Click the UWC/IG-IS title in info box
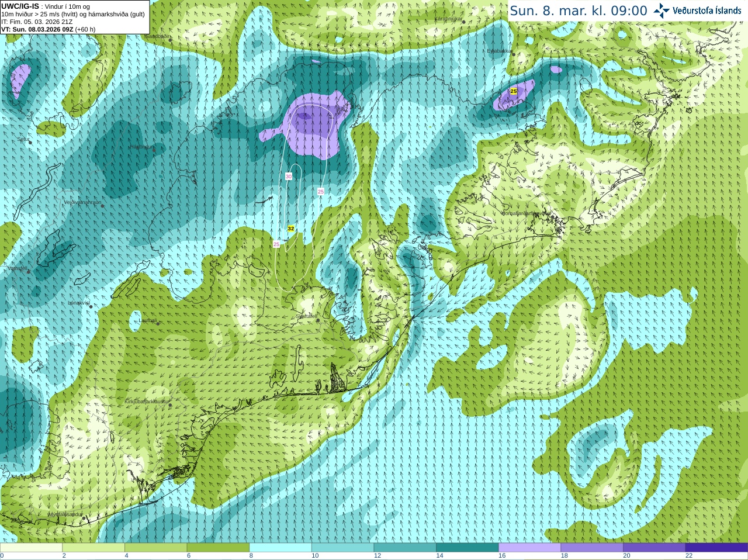This screenshot has width=748, height=560. click(x=20, y=6)
